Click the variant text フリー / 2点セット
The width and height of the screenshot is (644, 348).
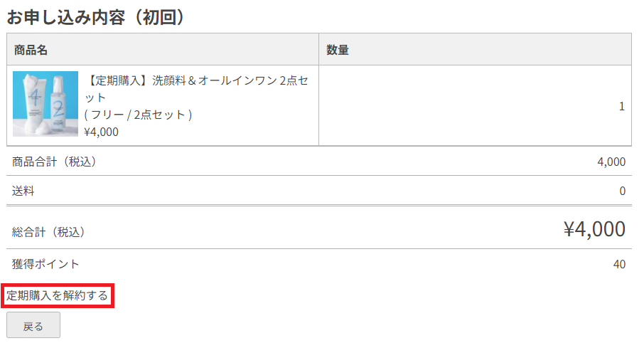tap(138, 115)
